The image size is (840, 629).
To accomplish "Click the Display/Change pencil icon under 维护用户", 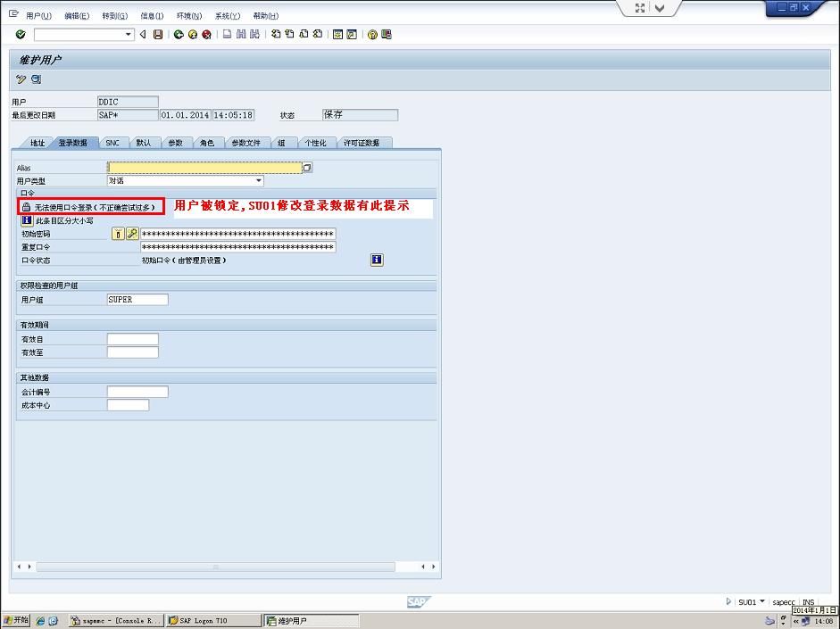I will (21, 79).
